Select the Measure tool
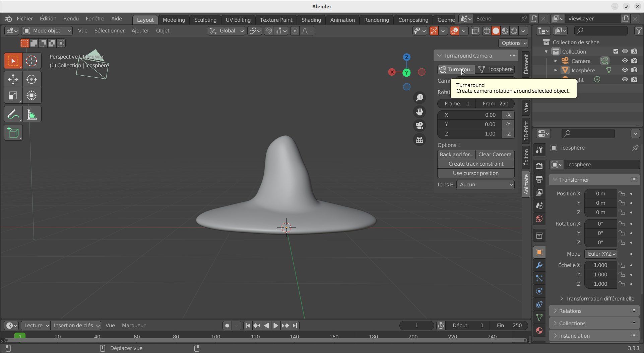This screenshot has width=644, height=353. [x=31, y=114]
